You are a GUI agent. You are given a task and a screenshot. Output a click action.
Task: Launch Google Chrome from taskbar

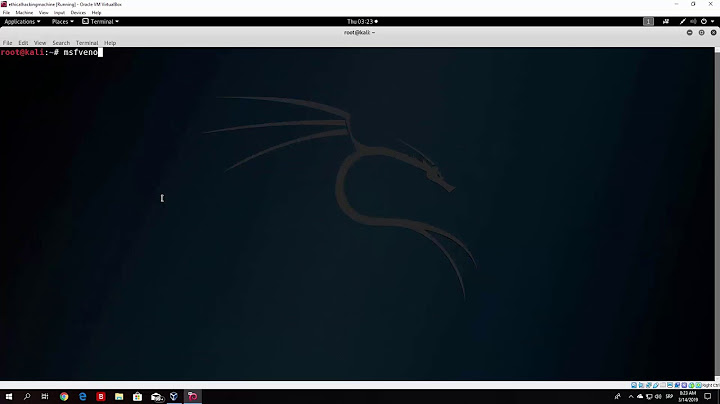pos(64,396)
